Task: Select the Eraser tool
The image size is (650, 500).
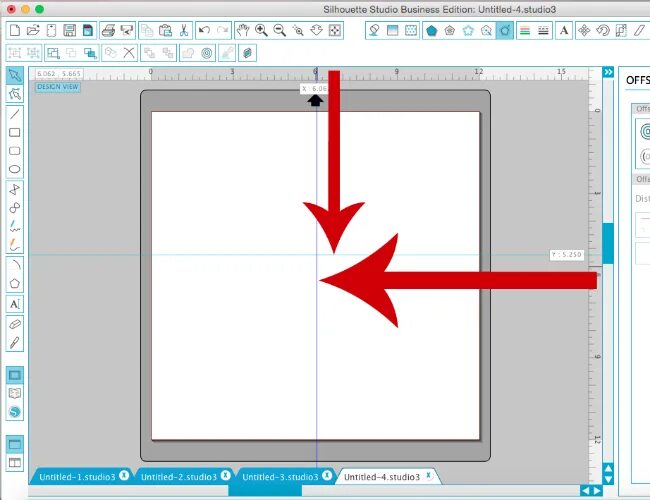Action: click(x=15, y=325)
